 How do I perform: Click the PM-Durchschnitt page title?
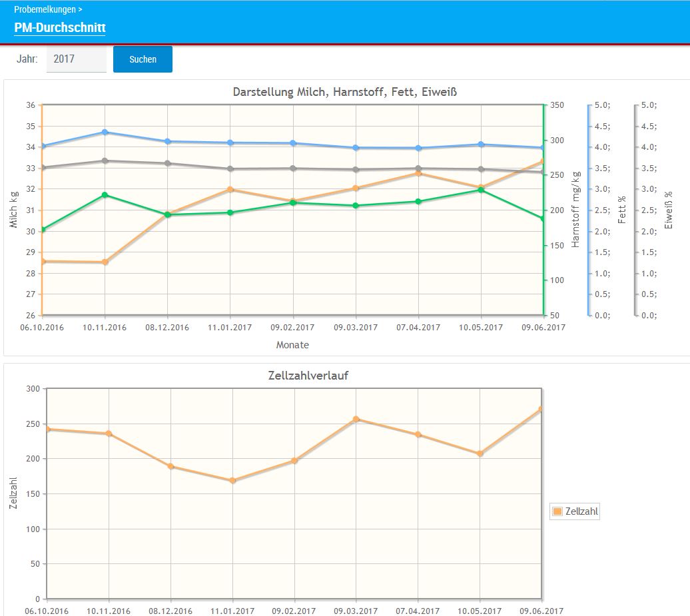point(59,28)
